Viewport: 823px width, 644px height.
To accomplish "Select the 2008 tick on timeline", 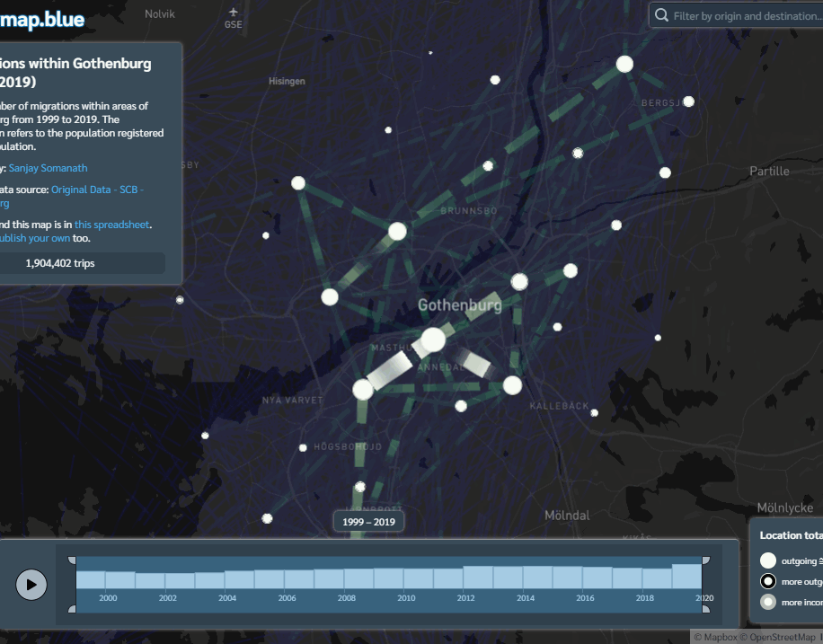I will (347, 598).
